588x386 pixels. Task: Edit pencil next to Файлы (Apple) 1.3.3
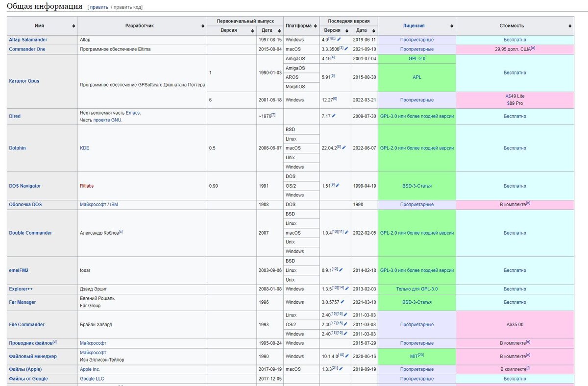coord(341,368)
